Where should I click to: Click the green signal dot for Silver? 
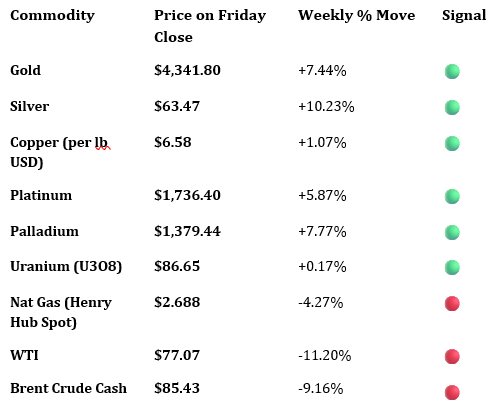pyautogui.click(x=452, y=107)
